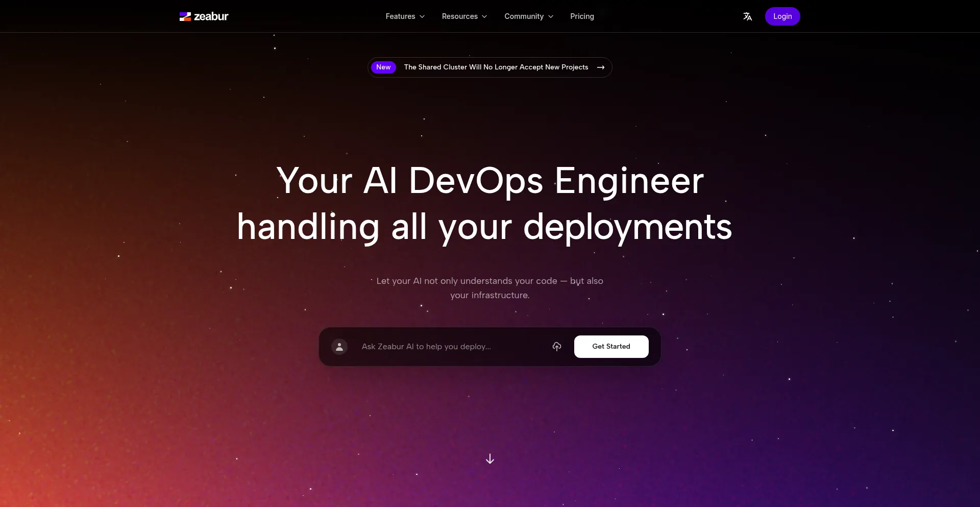Click the 'Your AI DevOps Engineer' heading line

click(x=490, y=181)
